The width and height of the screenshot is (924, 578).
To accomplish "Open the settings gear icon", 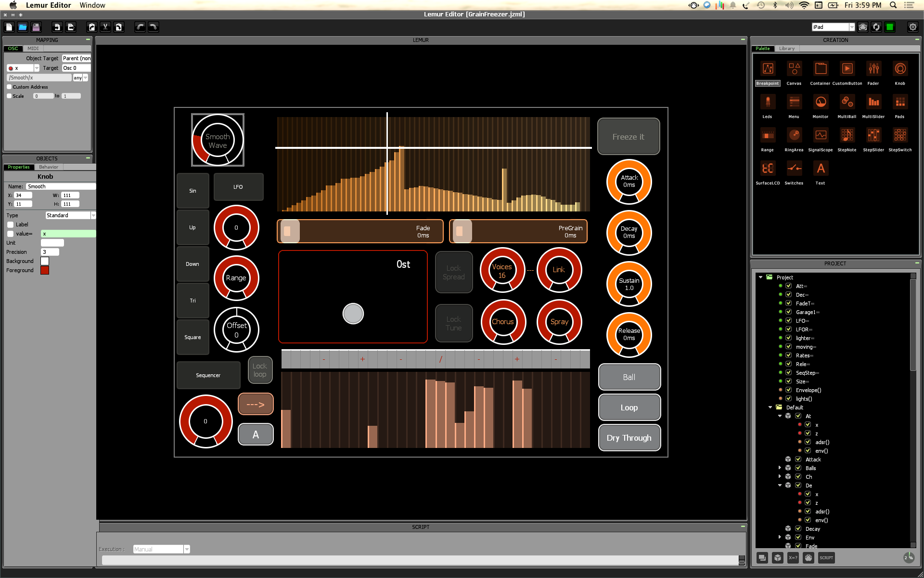I will [912, 27].
